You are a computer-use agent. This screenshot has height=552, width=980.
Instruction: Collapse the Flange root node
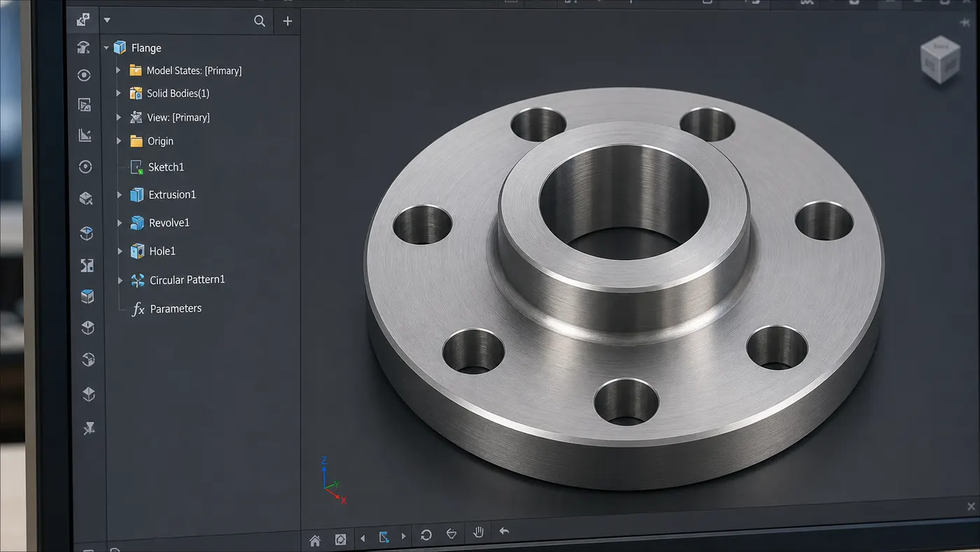(106, 48)
